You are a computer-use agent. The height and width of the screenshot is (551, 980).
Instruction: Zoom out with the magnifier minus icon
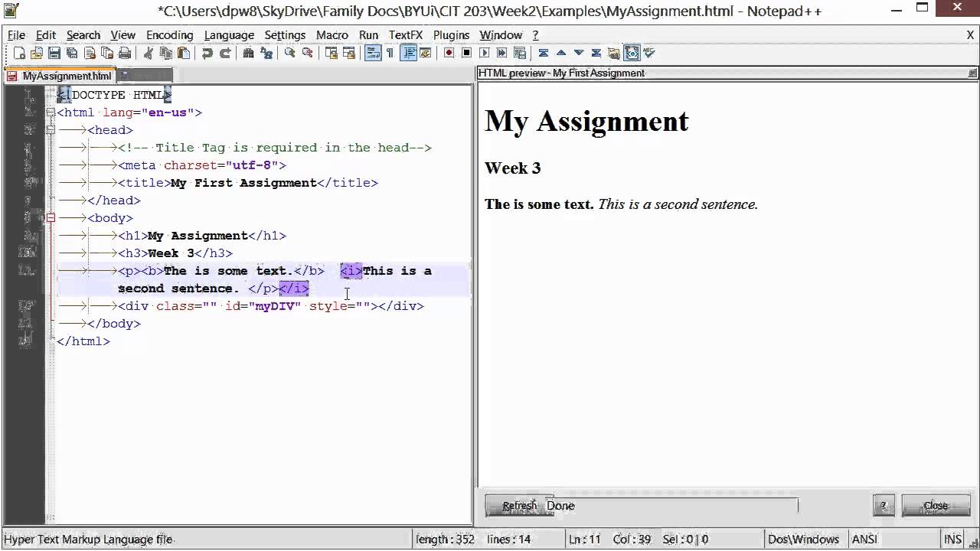[x=307, y=53]
